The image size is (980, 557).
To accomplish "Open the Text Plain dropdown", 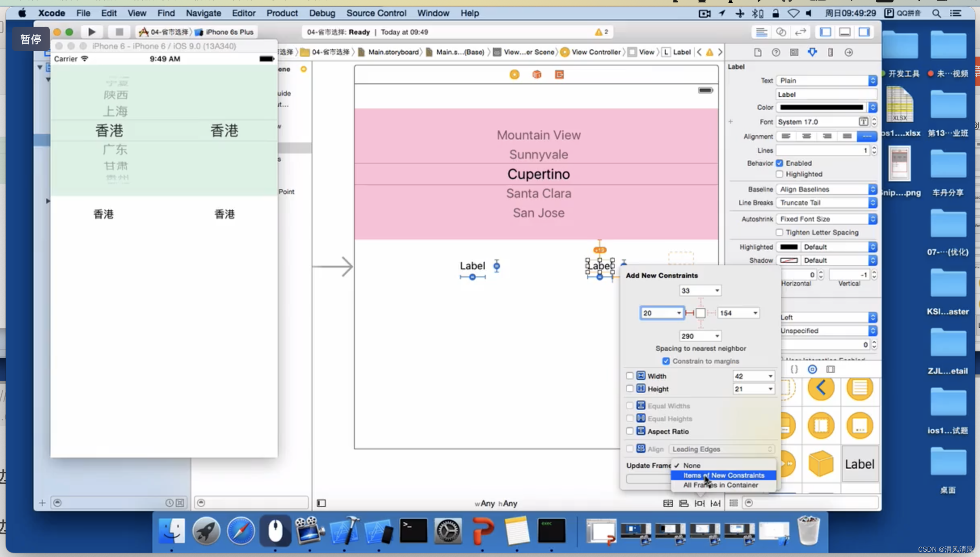I will 826,81.
